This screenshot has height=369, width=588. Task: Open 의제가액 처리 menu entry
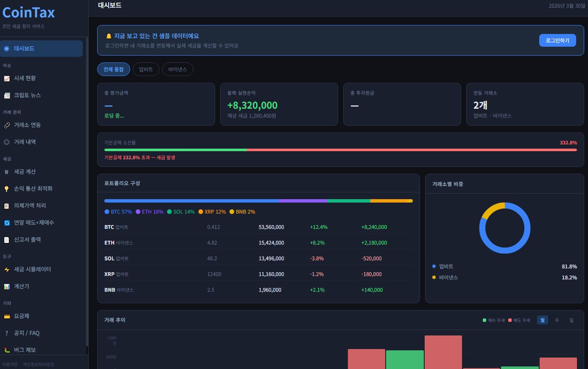[x=42, y=206]
